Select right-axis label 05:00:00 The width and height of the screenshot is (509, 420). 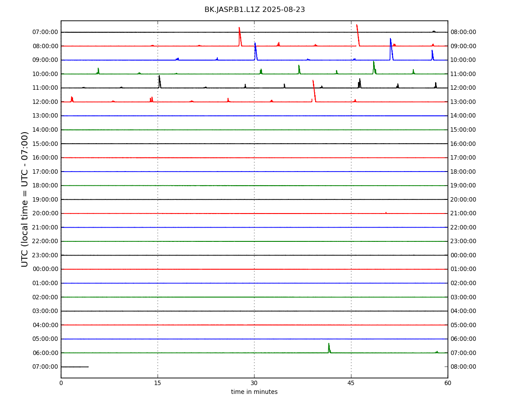pyautogui.click(x=463, y=325)
